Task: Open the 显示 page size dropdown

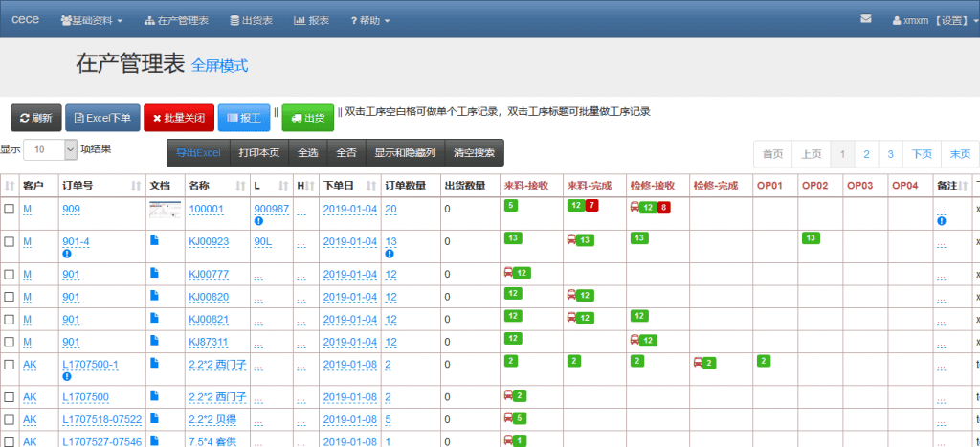Action: pos(50,149)
